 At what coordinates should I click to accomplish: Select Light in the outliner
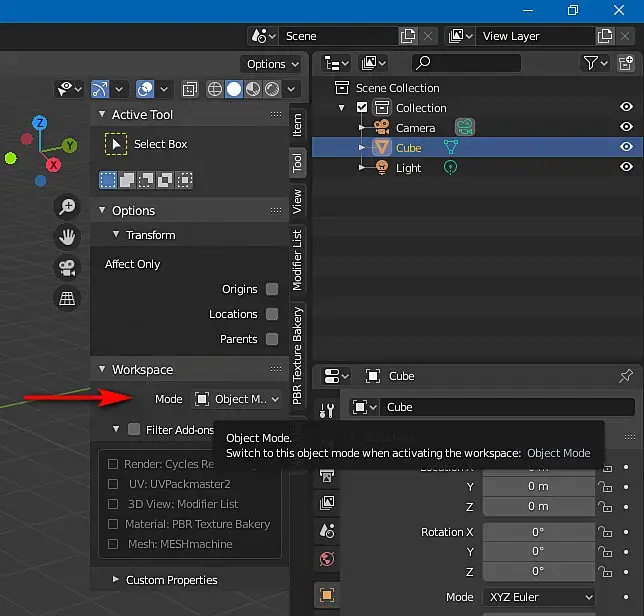408,168
